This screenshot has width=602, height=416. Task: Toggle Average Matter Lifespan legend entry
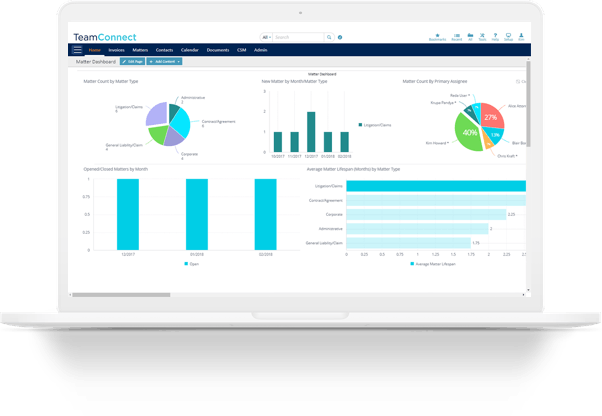point(433,264)
